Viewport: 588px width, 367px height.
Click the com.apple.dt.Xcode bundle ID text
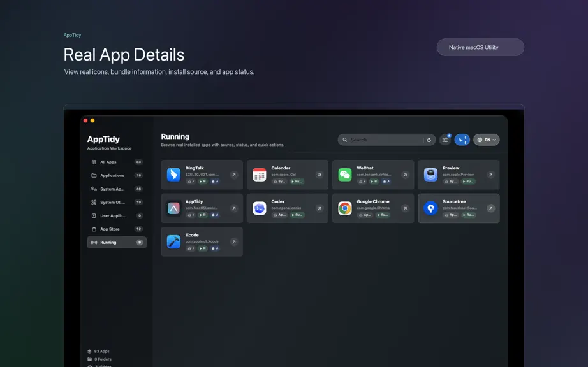(x=202, y=241)
